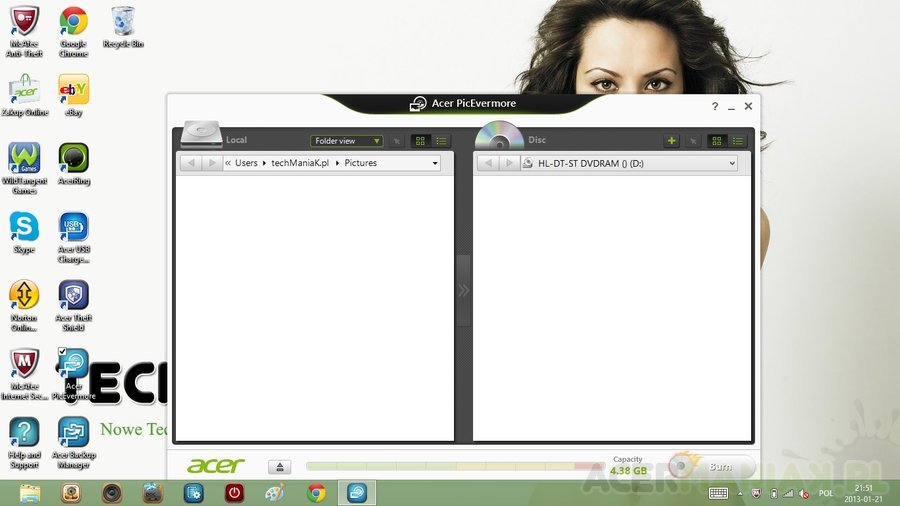Expand the hidden breadcrumb chevron before Users
900x506 pixels.
click(228, 163)
